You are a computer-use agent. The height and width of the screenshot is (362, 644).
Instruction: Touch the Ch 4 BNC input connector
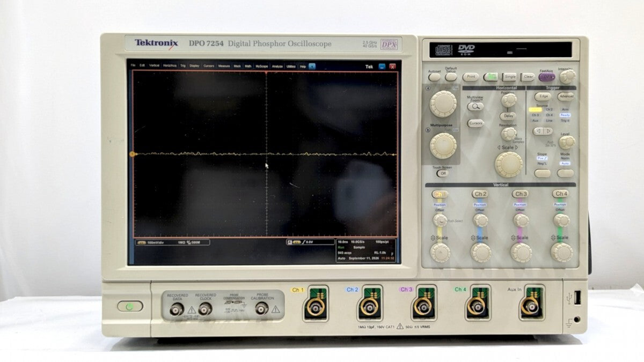477,307
